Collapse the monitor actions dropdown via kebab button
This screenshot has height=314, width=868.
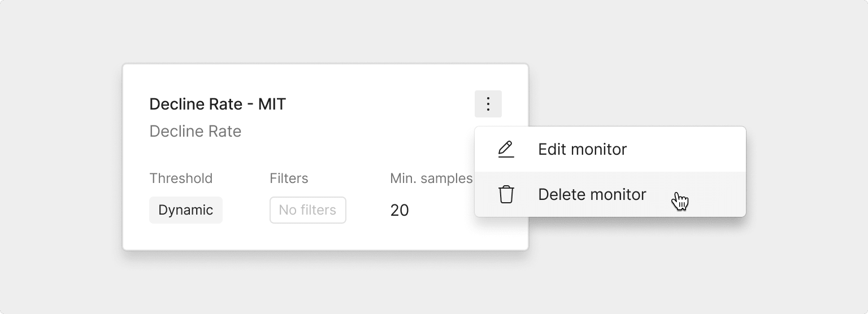pos(488,104)
